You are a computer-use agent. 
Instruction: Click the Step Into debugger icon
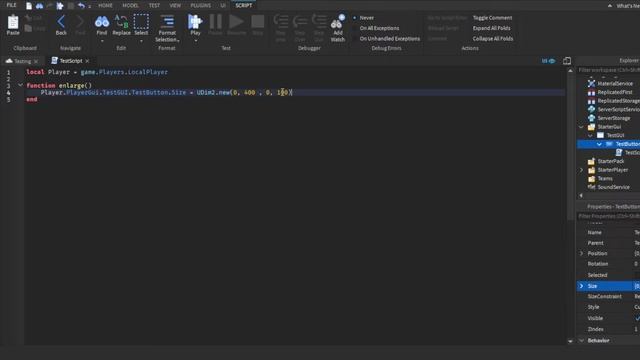(281, 21)
